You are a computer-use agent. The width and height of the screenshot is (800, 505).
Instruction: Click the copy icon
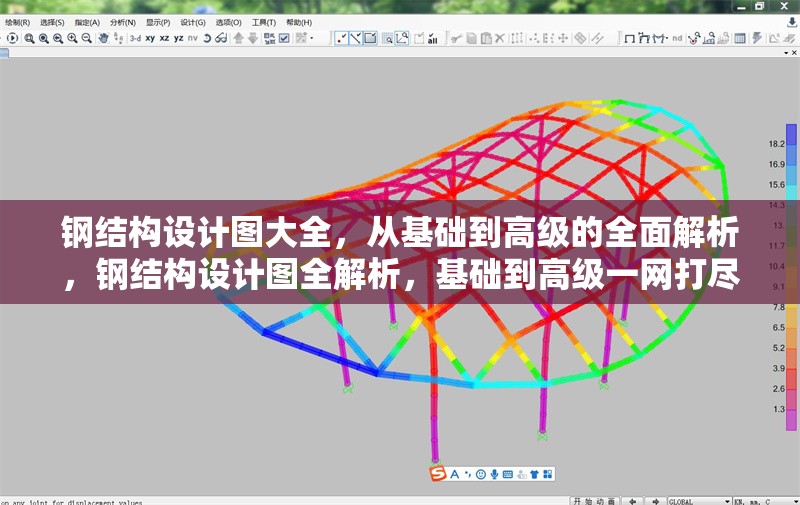tap(471, 38)
